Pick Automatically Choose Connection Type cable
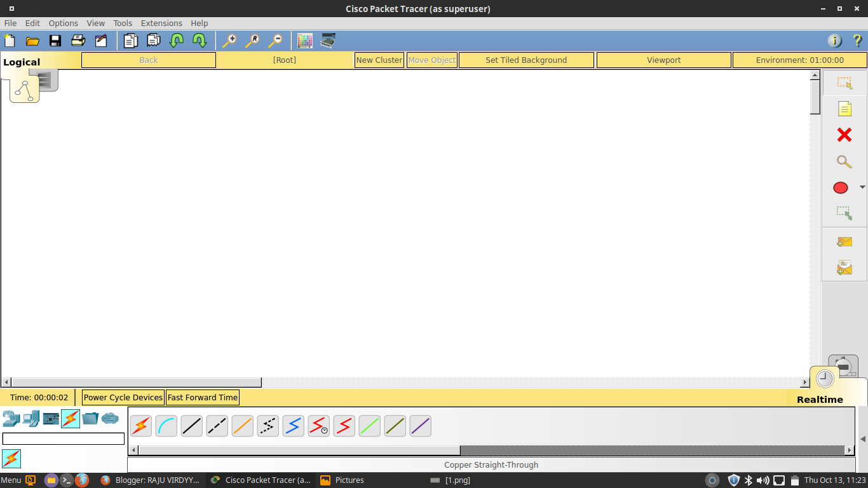 point(141,426)
